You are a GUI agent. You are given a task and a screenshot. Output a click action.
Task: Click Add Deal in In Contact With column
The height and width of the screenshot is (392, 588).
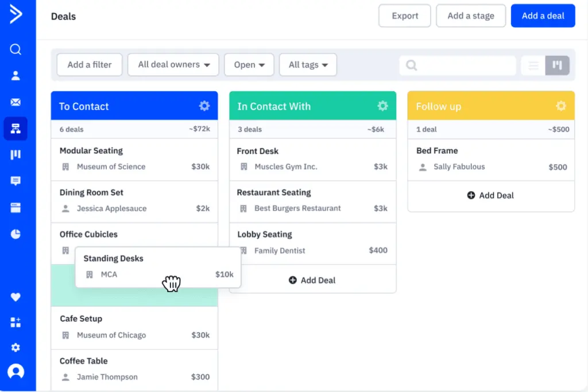(x=312, y=280)
